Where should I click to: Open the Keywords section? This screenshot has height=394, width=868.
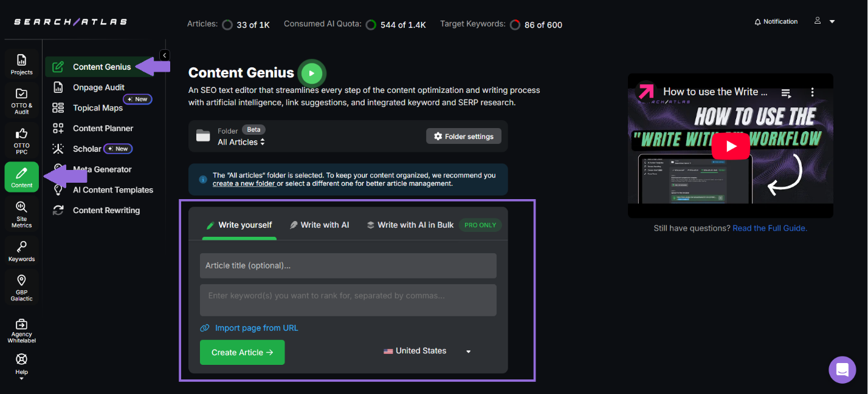point(21,251)
